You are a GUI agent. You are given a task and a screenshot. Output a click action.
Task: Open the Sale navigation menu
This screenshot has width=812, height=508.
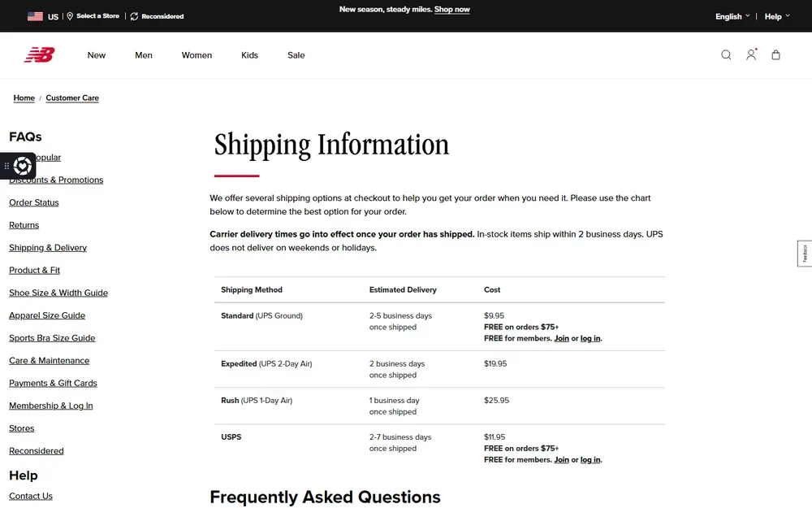click(x=296, y=55)
